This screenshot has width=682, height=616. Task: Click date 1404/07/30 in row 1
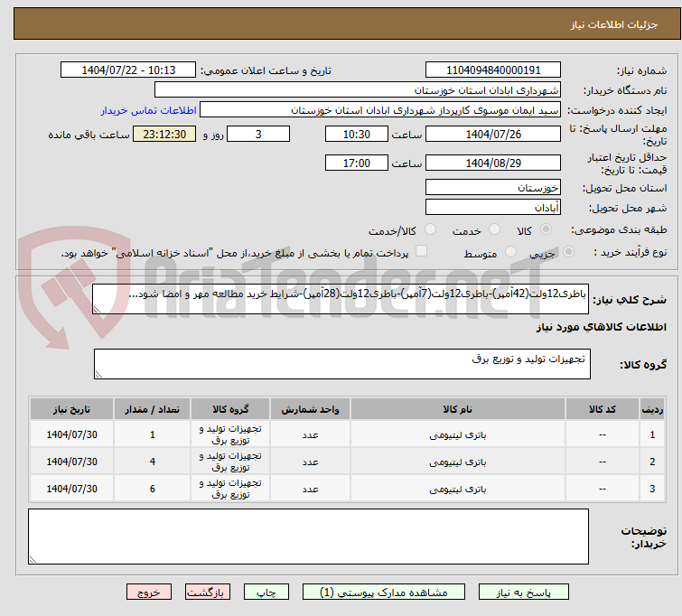tap(71, 434)
